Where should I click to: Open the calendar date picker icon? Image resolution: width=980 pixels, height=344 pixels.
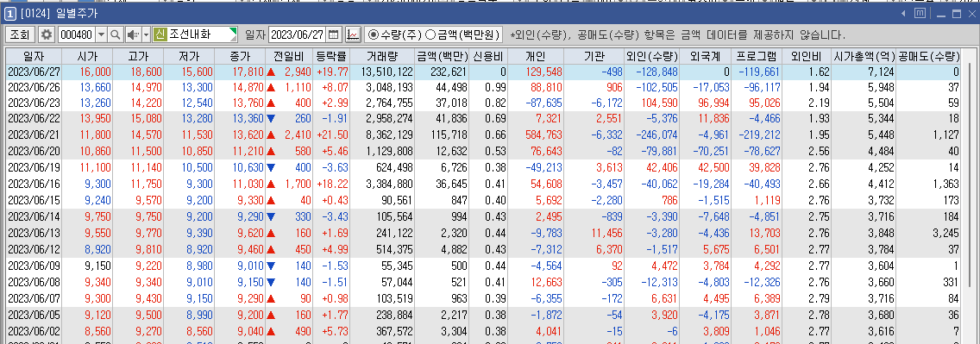click(x=334, y=34)
